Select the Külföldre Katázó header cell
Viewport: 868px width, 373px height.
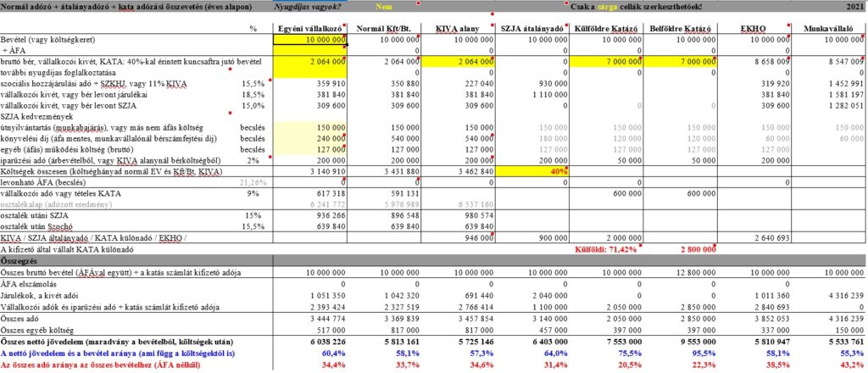[x=605, y=28]
